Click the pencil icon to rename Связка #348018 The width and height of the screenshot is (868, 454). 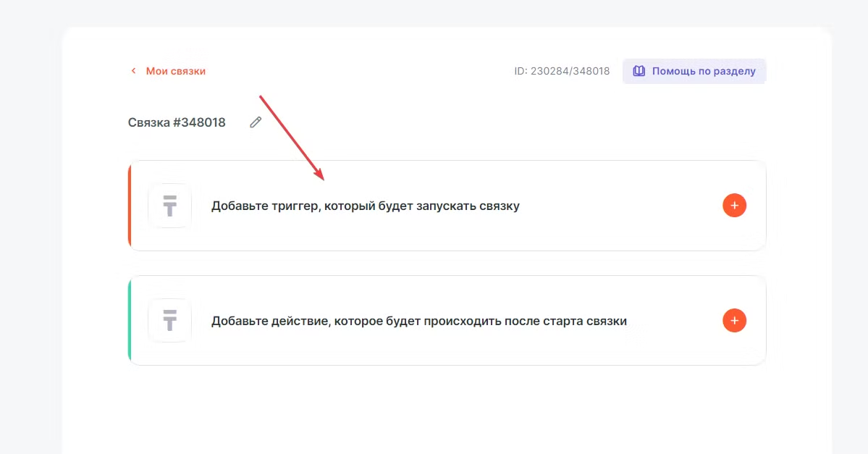click(x=255, y=122)
